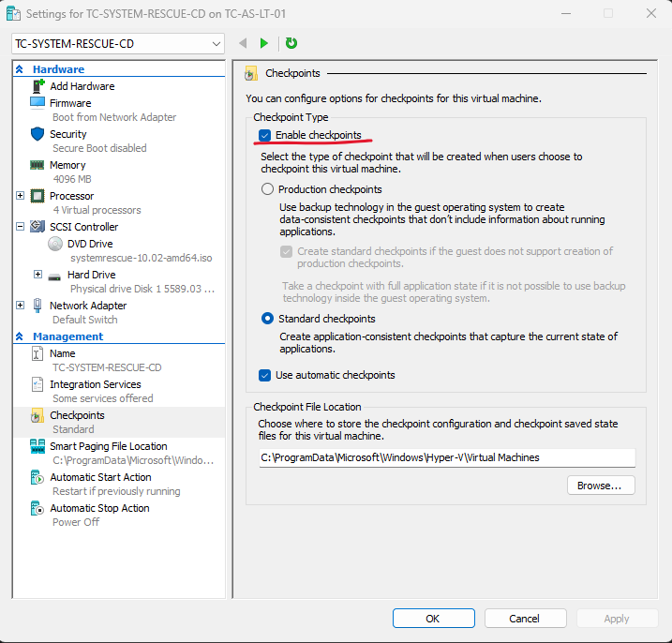
Task: Click the Integration Services icon
Action: point(37,384)
